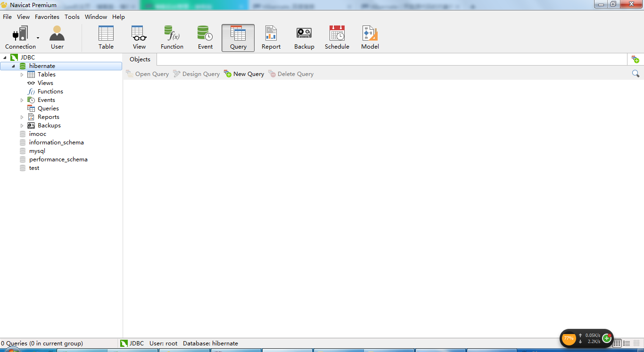Collapse the JDBC connection node
The height and width of the screenshot is (352, 644).
[5, 58]
